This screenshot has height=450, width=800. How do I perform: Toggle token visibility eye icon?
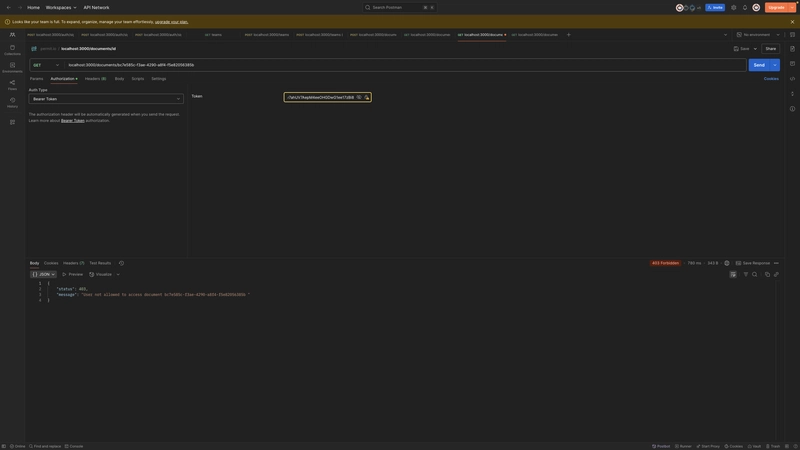click(359, 97)
